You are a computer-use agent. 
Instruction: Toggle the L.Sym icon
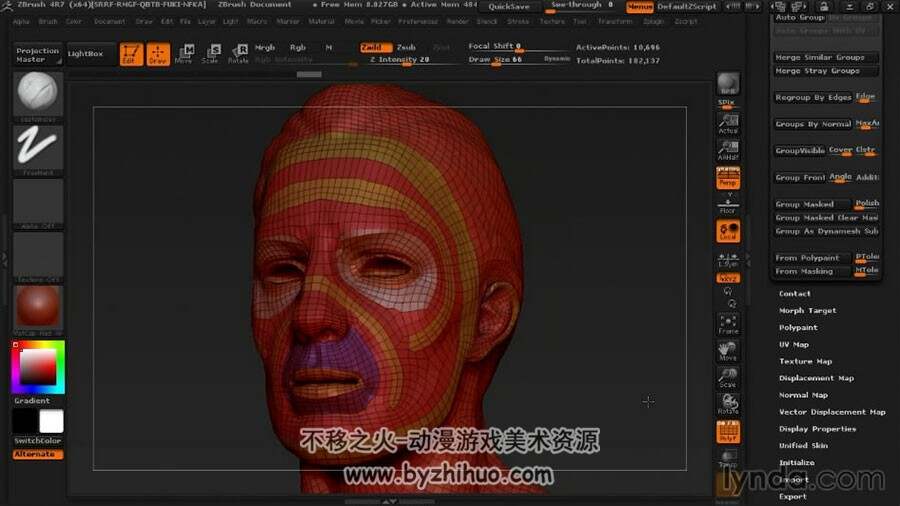pos(728,260)
